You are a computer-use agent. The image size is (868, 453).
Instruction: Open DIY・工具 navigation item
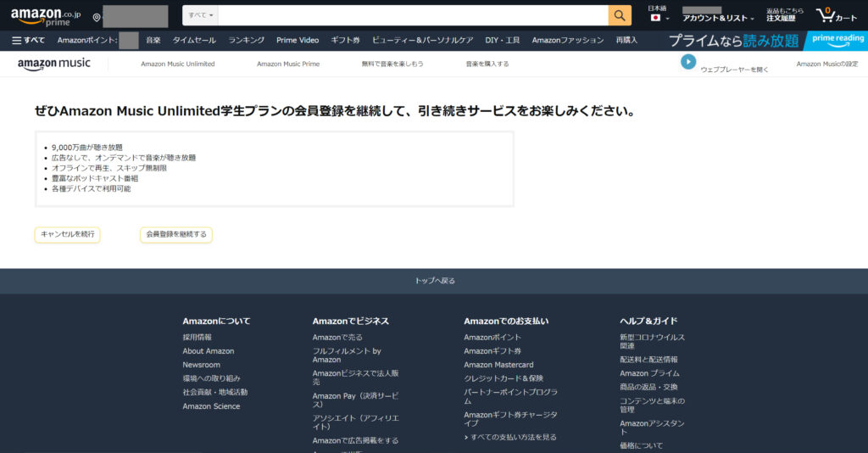(502, 41)
